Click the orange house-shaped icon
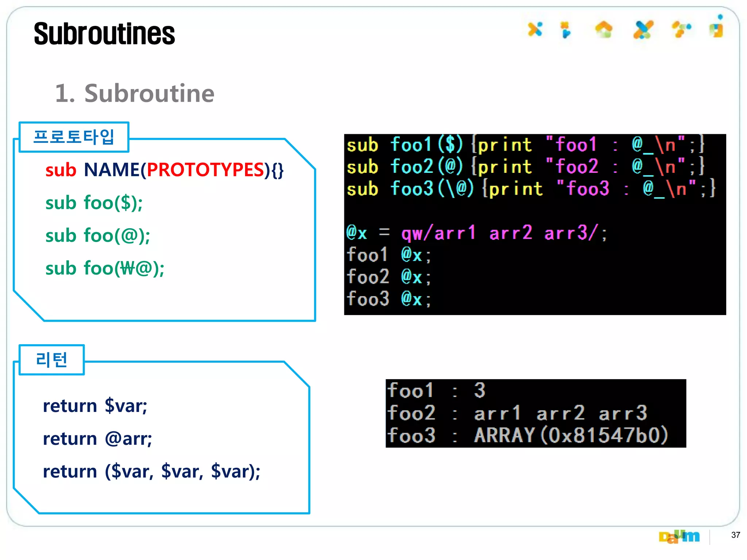Viewport: 747px width, 560px height. pyautogui.click(x=604, y=29)
